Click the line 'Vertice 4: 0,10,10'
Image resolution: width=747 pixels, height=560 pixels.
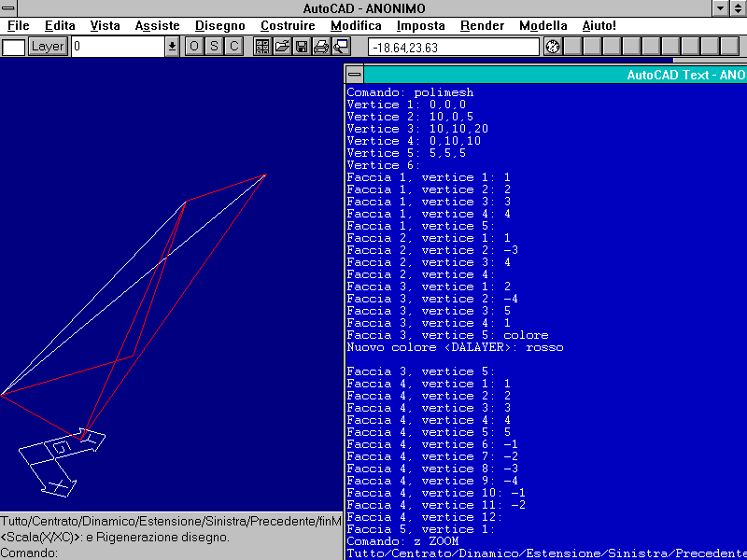(414, 141)
